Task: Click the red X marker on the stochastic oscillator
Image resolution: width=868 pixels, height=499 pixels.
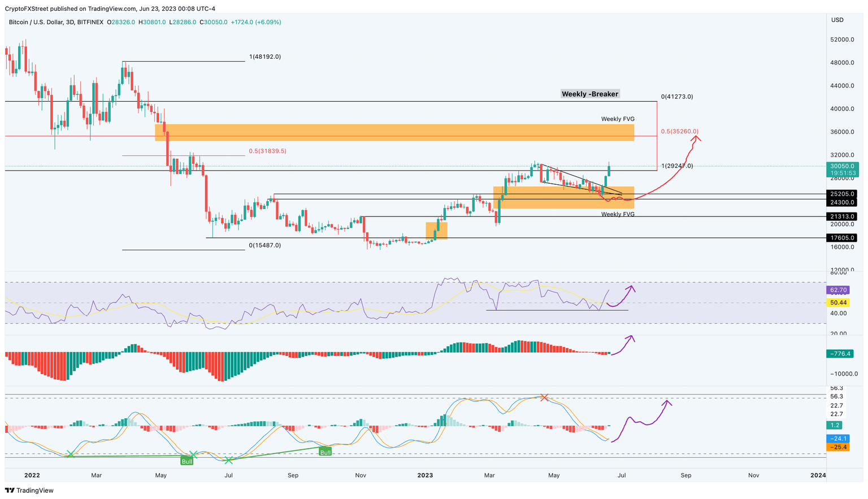Action: pyautogui.click(x=544, y=397)
